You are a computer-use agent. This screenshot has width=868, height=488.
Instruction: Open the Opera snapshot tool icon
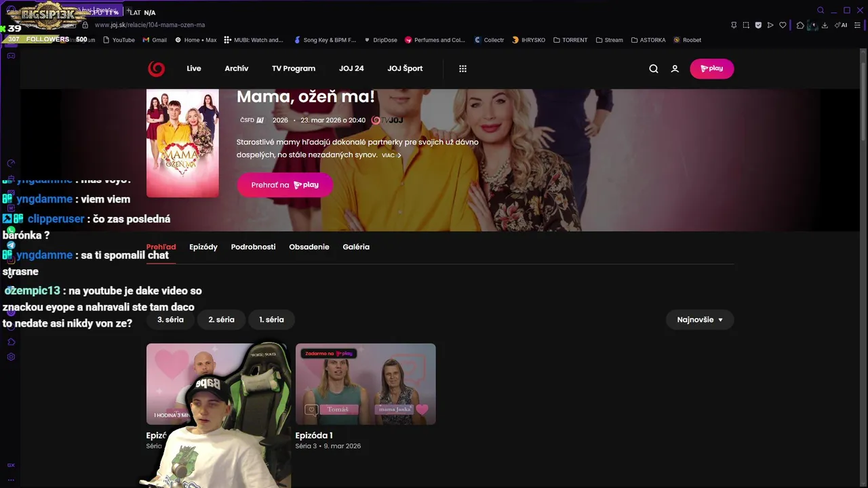click(746, 25)
